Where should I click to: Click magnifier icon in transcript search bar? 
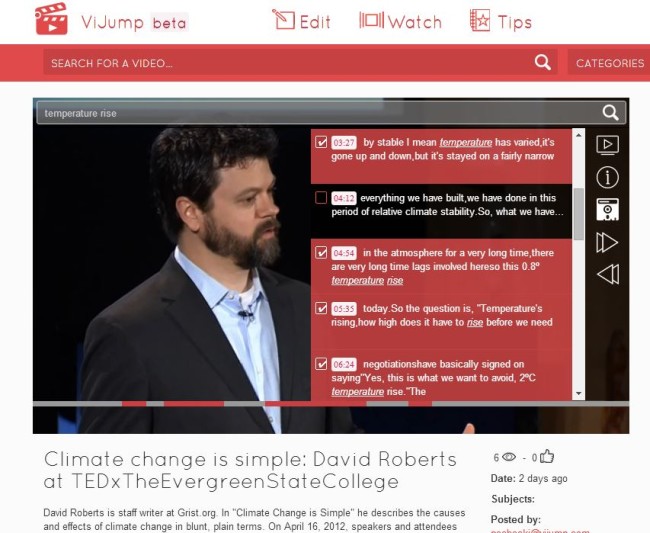tap(610, 113)
